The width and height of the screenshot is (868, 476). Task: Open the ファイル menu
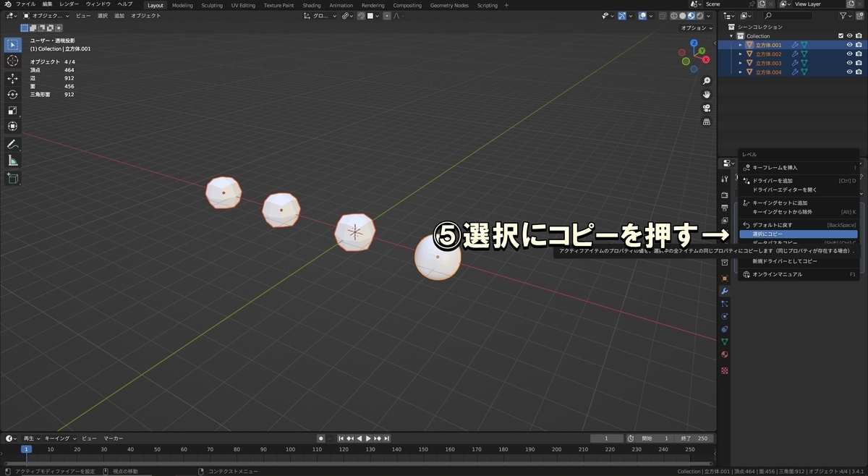tap(26, 4)
